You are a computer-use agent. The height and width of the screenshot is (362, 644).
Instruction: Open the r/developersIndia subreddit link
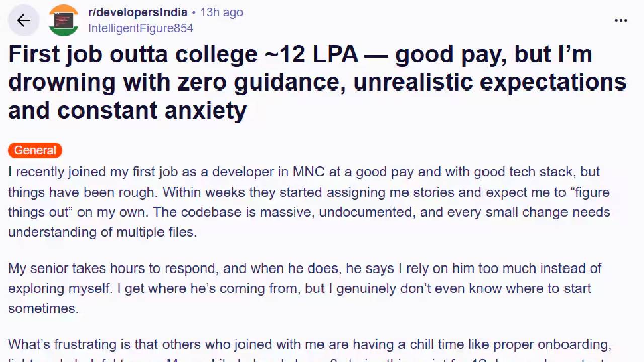pyautogui.click(x=137, y=12)
